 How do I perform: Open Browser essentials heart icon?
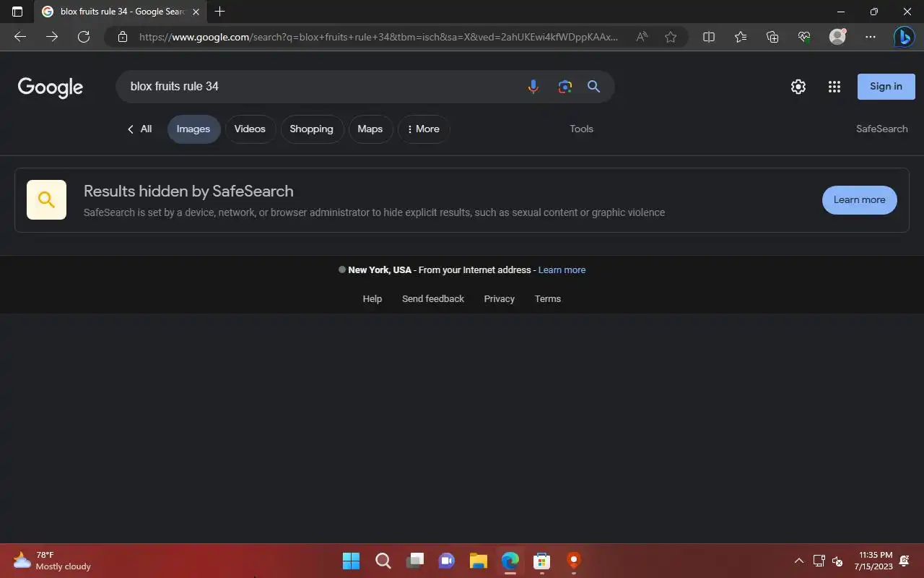804,37
